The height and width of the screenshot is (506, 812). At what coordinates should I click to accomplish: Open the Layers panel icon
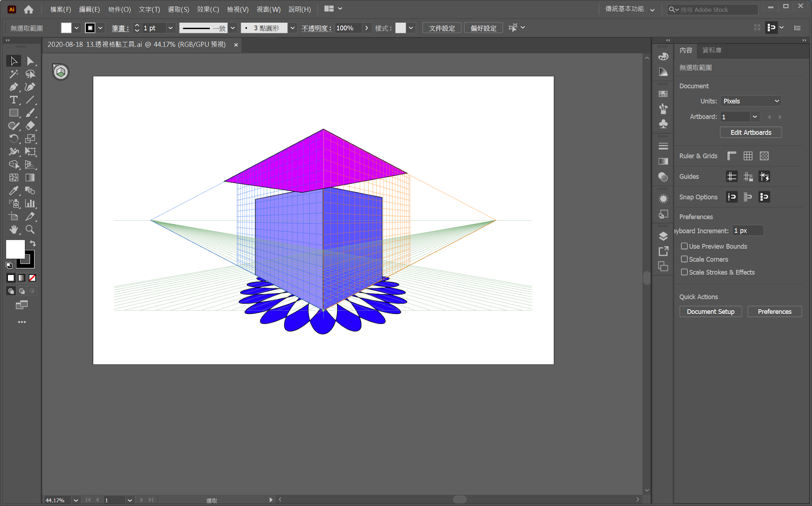[663, 236]
